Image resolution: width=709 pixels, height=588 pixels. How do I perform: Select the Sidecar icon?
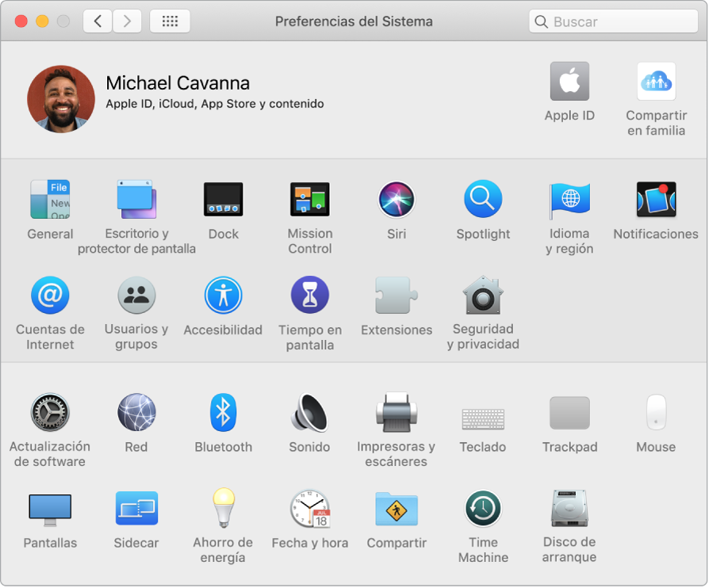[x=136, y=508]
